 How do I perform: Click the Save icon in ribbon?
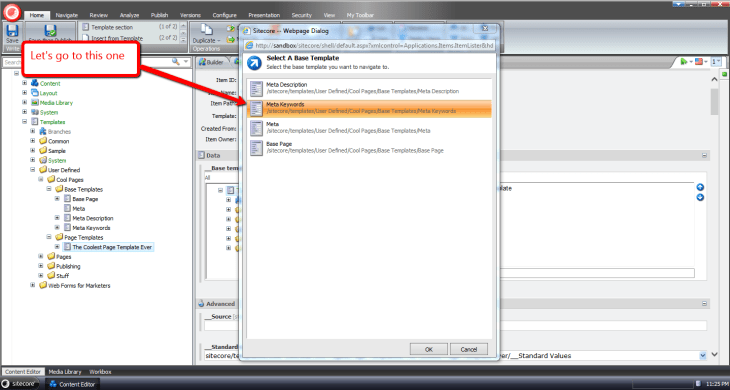click(x=13, y=30)
